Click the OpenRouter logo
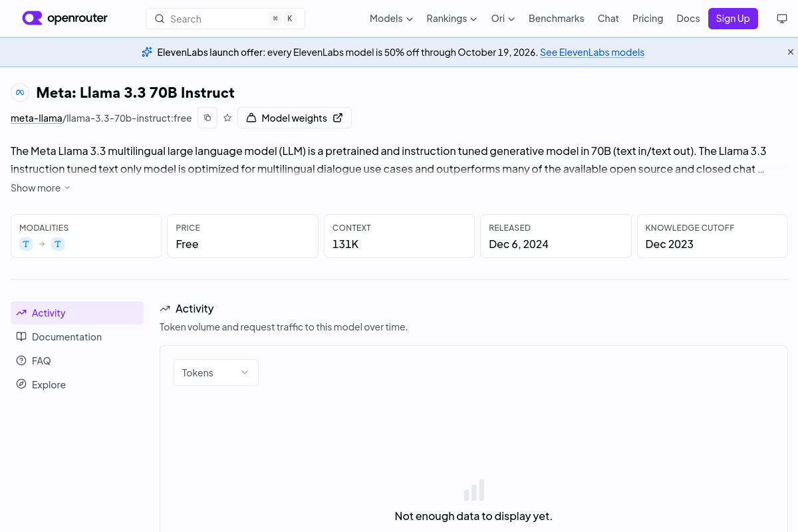 click(x=65, y=19)
